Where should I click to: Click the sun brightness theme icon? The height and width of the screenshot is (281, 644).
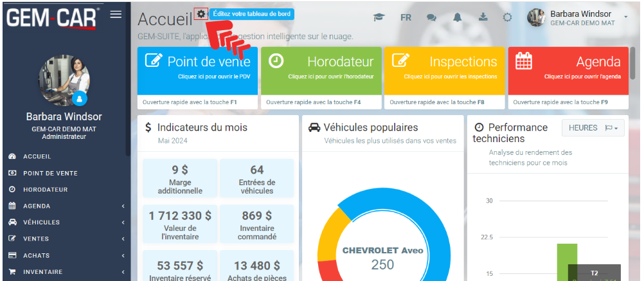point(507,17)
